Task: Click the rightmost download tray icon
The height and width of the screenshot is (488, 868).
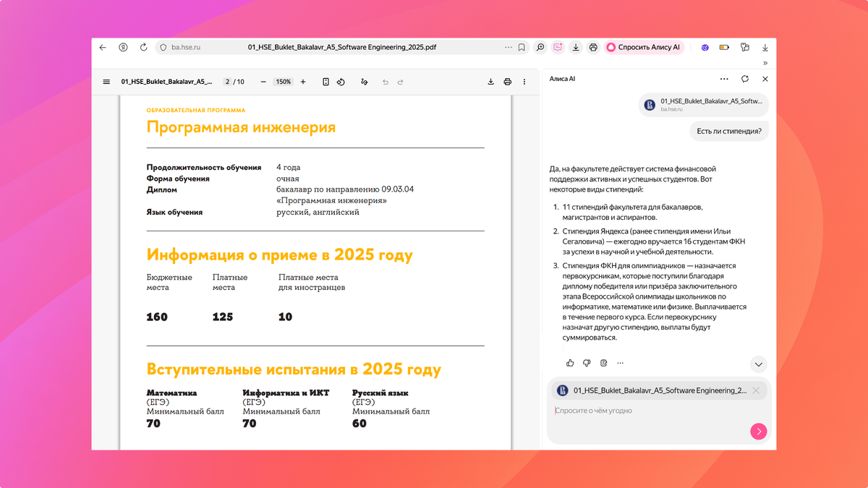Action: pyautogui.click(x=765, y=48)
